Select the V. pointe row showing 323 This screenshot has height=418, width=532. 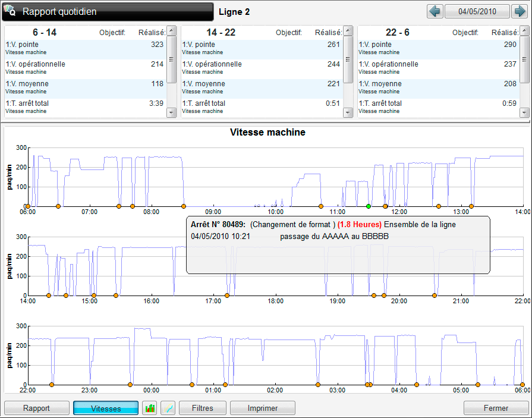point(86,49)
